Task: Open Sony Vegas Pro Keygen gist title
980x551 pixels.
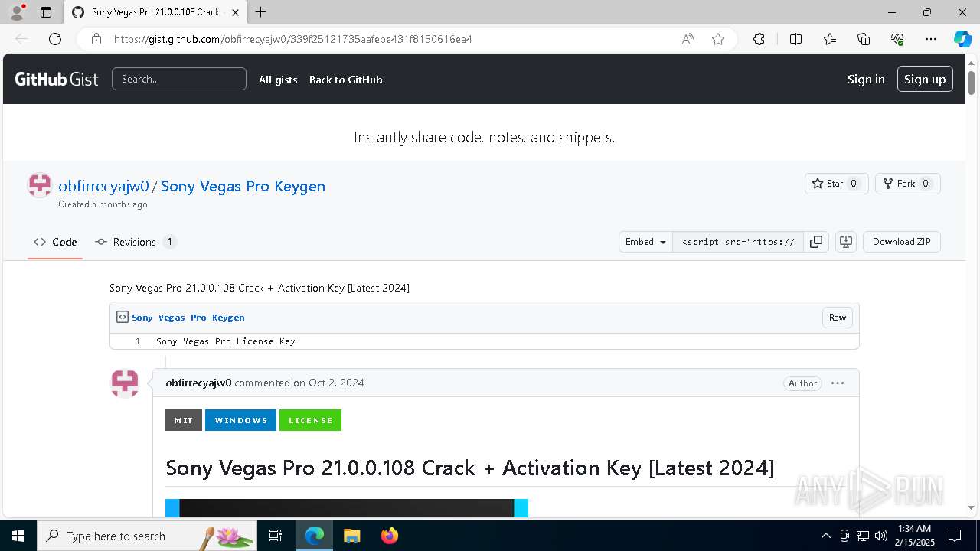Action: tap(243, 186)
